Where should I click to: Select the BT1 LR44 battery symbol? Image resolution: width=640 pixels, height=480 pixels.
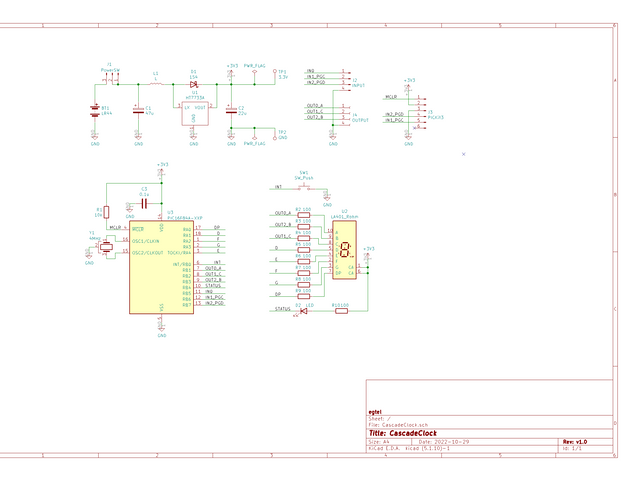point(95,110)
